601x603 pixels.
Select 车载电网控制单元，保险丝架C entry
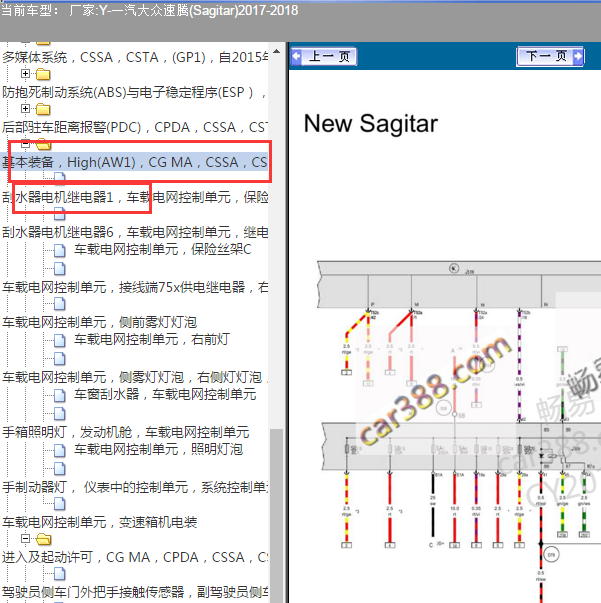pyautogui.click(x=163, y=250)
